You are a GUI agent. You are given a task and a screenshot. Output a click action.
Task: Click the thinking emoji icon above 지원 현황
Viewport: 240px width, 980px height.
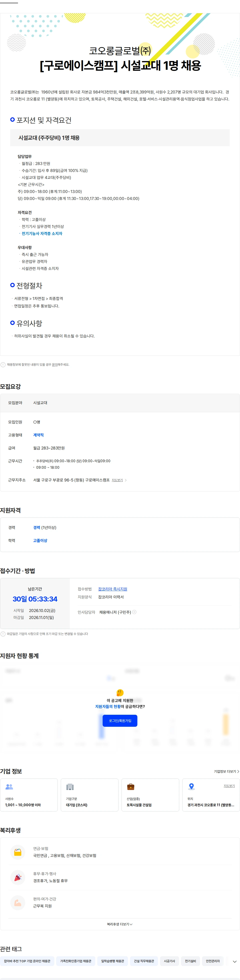[120, 692]
